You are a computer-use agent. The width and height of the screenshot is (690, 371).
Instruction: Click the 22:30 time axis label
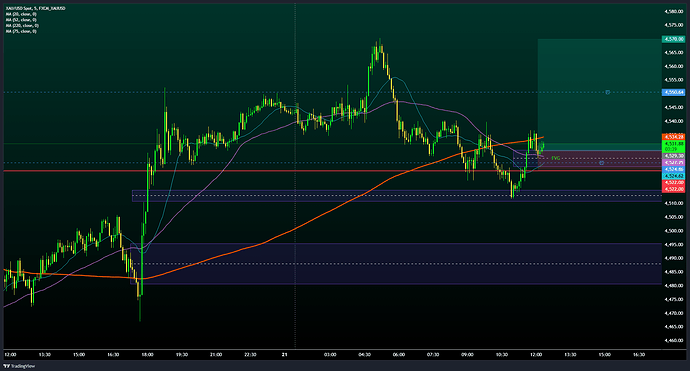click(250, 355)
